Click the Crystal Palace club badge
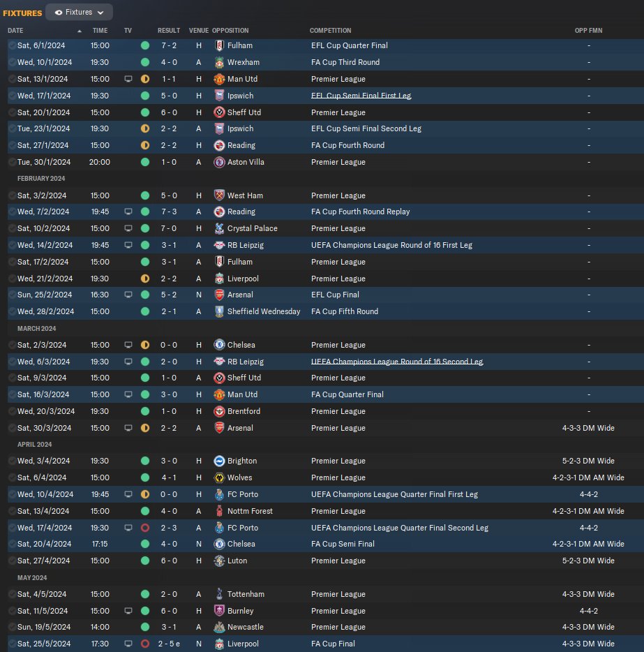Screen dimensions: 644x652 (x=219, y=228)
